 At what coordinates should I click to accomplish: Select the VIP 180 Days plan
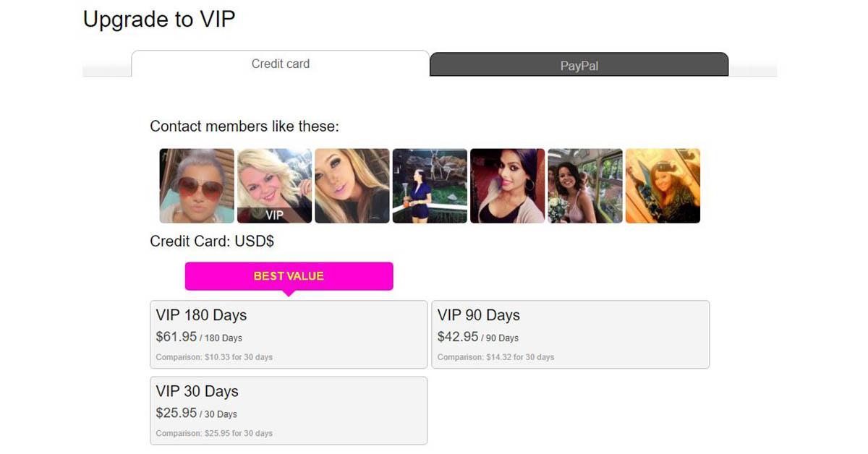[288, 334]
